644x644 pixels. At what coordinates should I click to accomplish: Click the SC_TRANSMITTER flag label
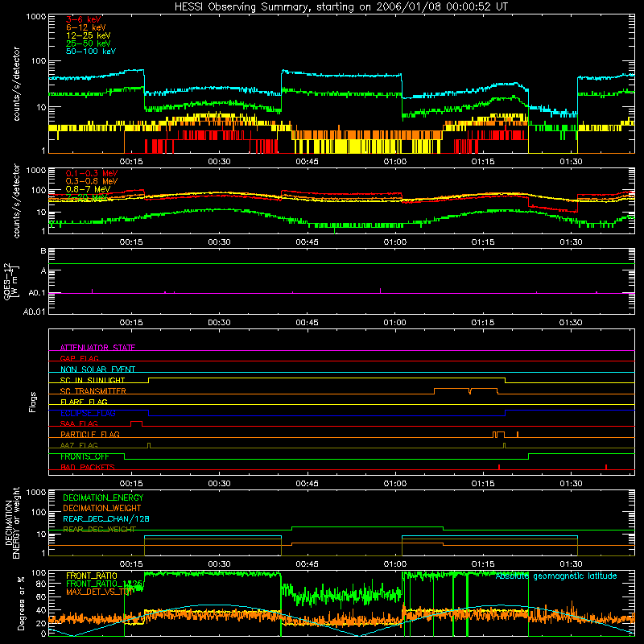coord(93,391)
